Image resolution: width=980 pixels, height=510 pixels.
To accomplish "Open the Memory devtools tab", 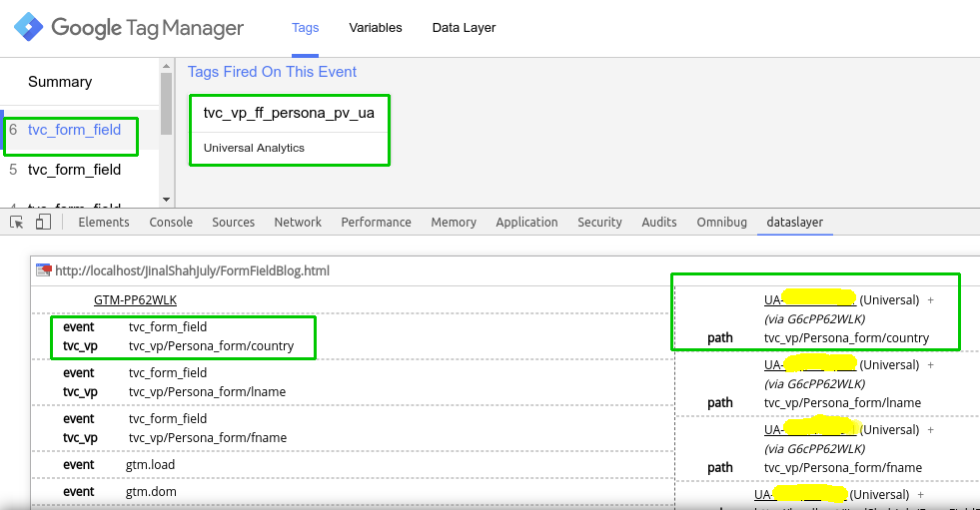I will tap(454, 223).
